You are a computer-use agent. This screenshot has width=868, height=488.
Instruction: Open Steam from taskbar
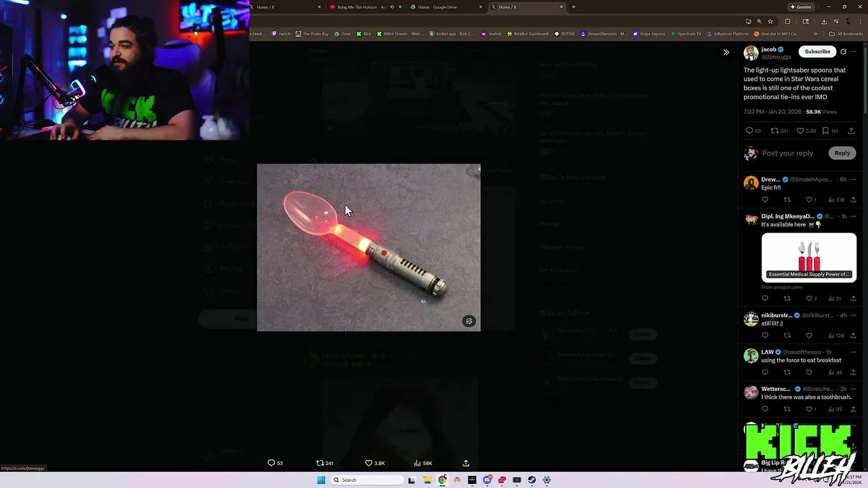coord(532,480)
